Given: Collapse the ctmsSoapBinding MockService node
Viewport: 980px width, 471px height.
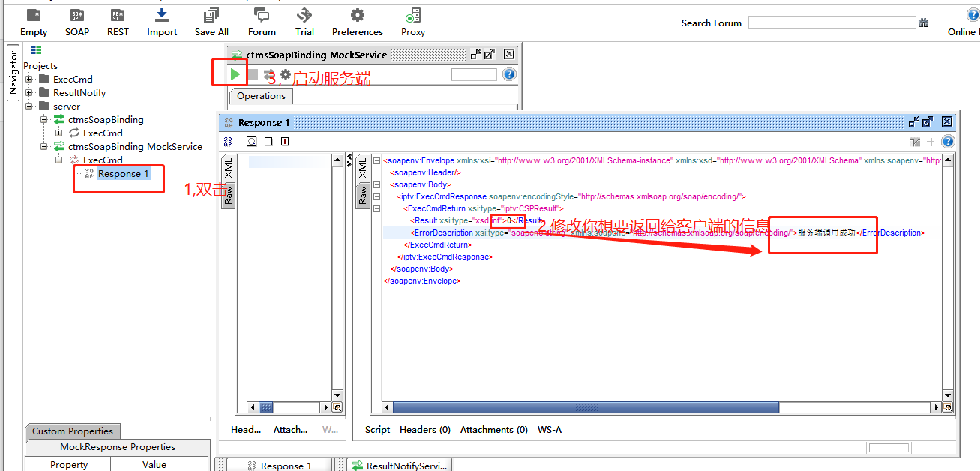Looking at the screenshot, I should 43,146.
